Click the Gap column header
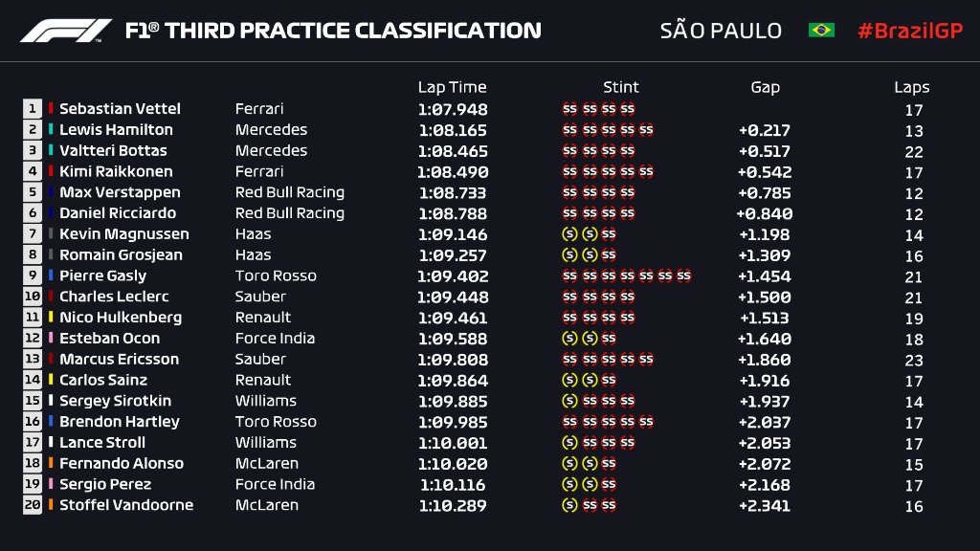The width and height of the screenshot is (980, 551). coord(765,87)
